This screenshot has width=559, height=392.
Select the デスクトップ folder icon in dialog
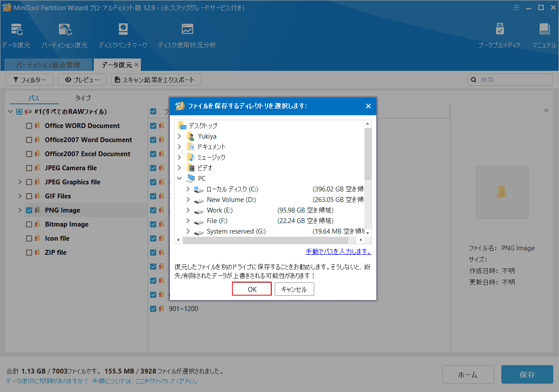pos(182,125)
